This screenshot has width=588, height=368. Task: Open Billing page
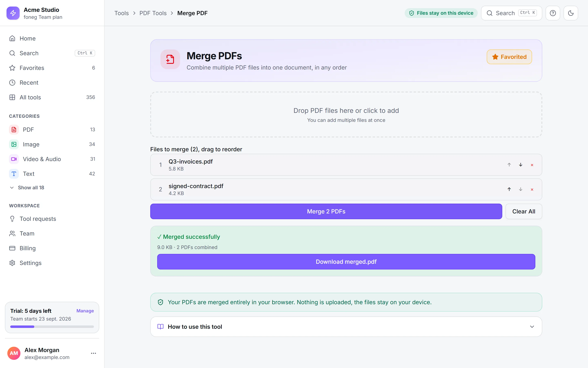coord(52,248)
